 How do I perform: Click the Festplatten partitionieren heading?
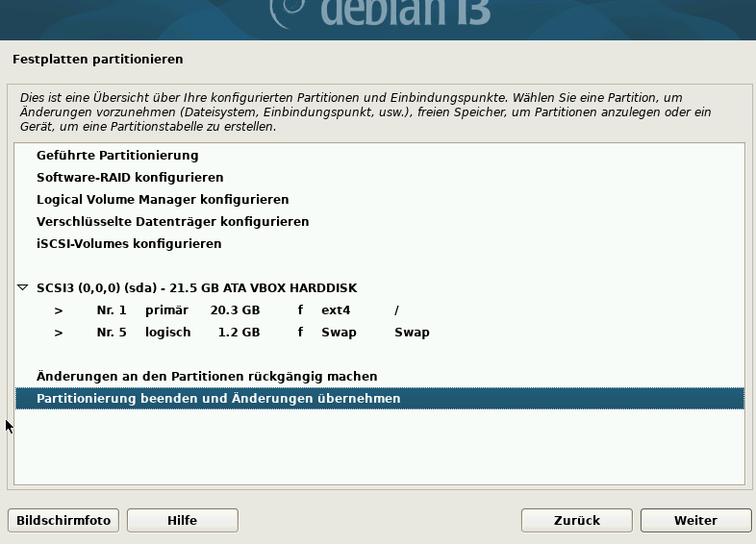[x=98, y=60]
